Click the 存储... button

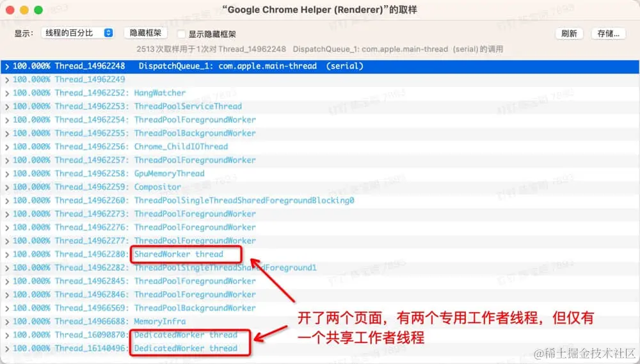pyautogui.click(x=608, y=33)
